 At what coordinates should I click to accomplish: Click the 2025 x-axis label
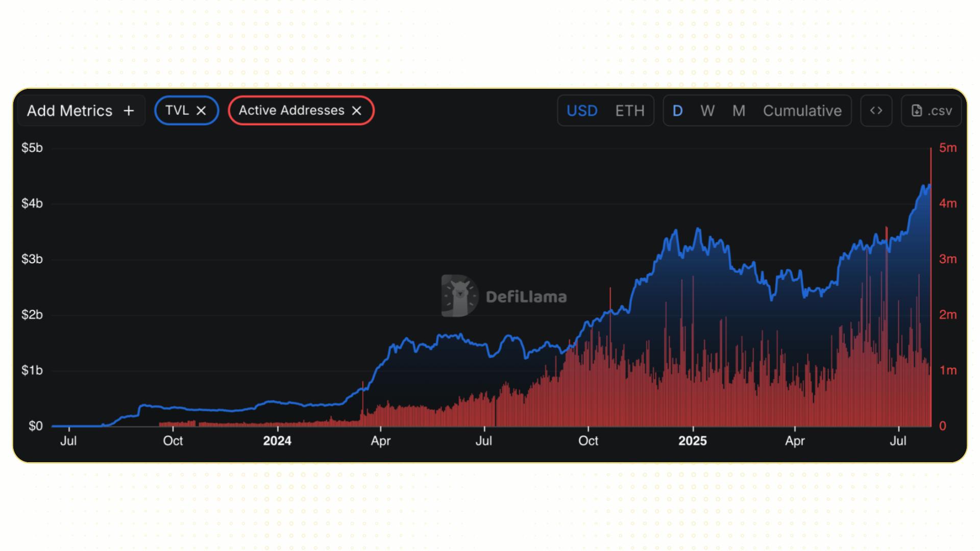[x=693, y=441]
